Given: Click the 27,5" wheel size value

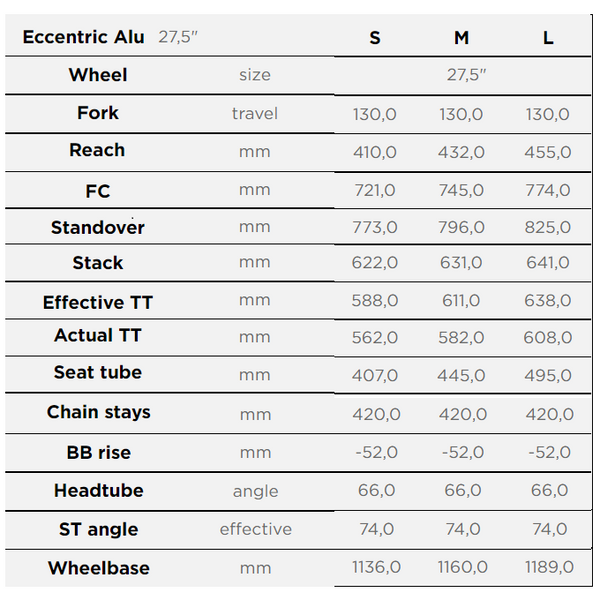Looking at the screenshot, I should click(466, 75).
